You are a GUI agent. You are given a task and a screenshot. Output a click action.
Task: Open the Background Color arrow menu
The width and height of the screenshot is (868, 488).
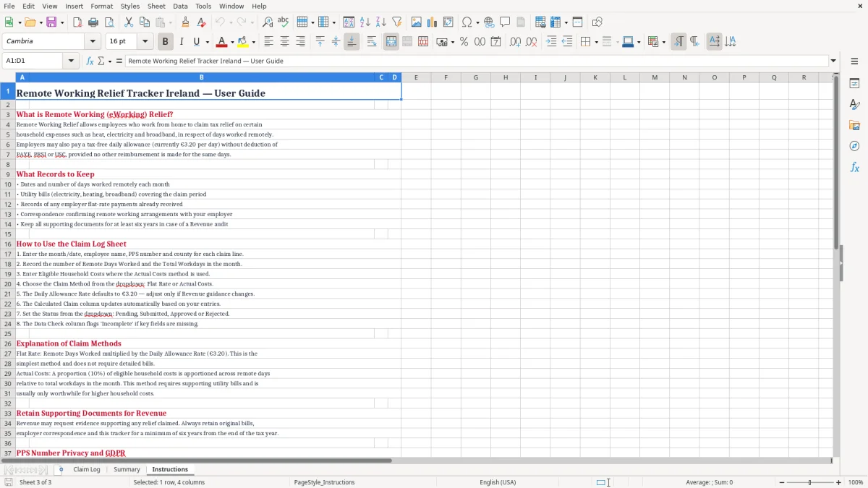253,42
